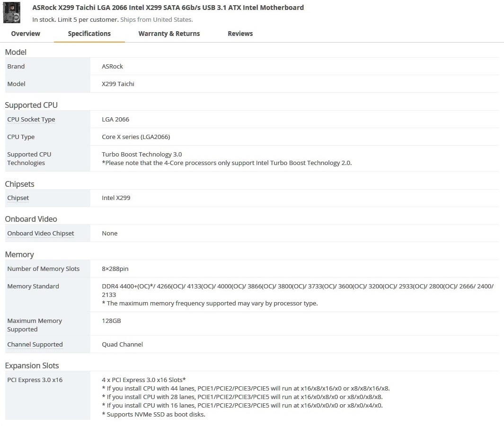Select the Intel X299 chipset value
The image size is (504, 426).
(x=116, y=198)
